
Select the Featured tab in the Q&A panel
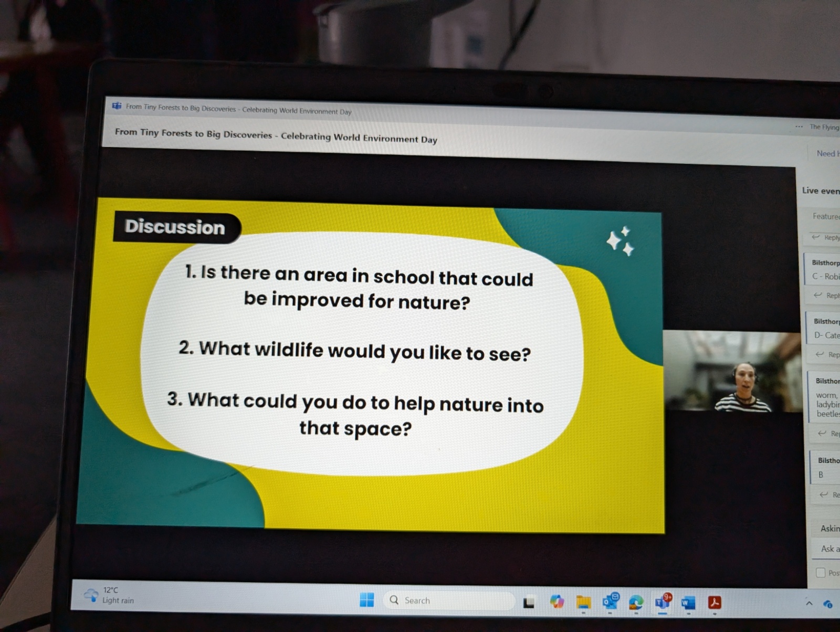point(826,216)
